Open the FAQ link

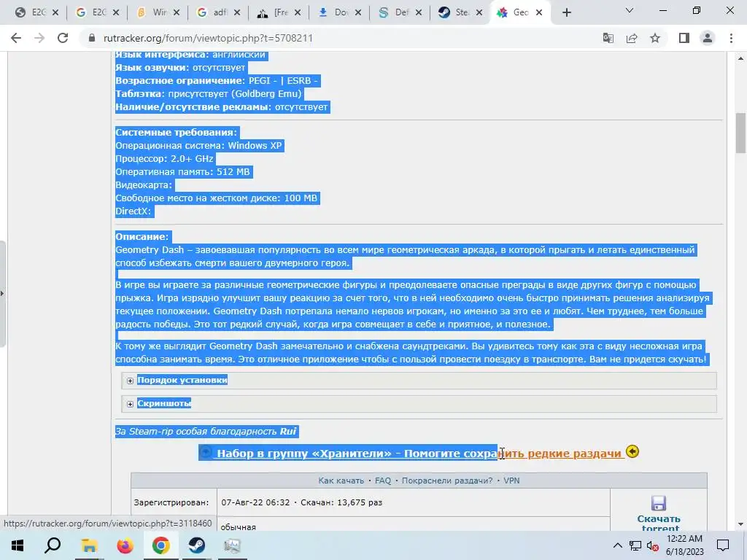tap(383, 481)
